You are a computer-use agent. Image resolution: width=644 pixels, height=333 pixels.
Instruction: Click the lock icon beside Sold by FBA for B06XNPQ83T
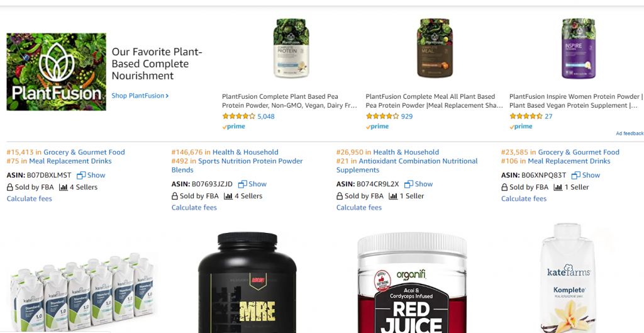[504, 187]
